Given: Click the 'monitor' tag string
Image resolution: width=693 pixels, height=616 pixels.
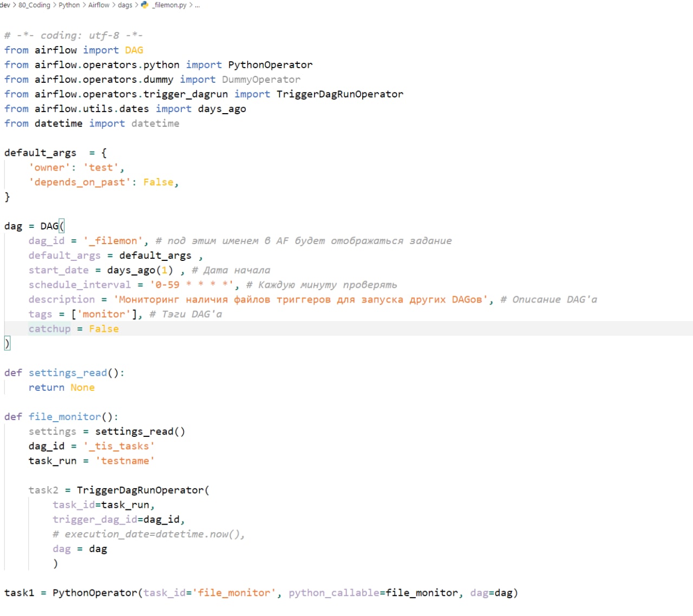Looking at the screenshot, I should pyautogui.click(x=103, y=313).
